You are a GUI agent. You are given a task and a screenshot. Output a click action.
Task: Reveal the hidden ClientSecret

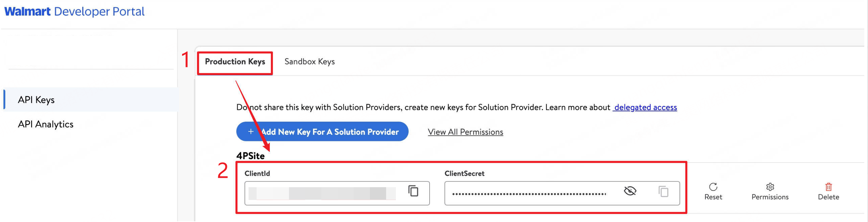630,191
